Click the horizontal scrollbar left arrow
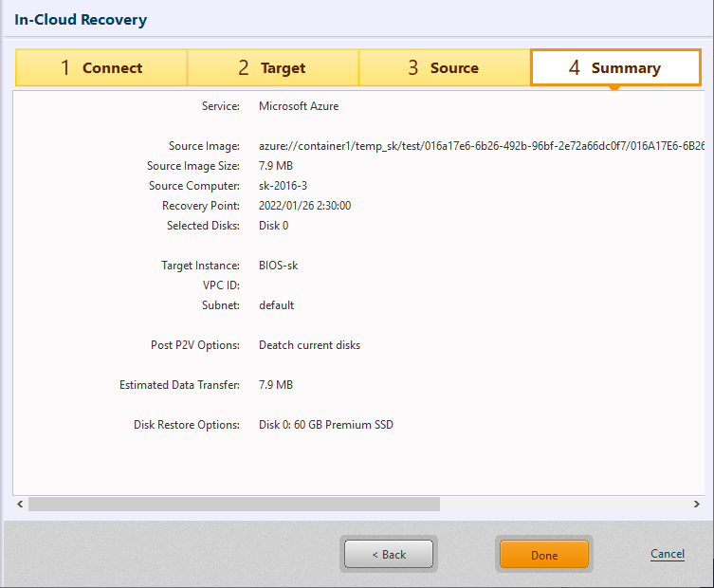This screenshot has height=588, width=714. click(20, 505)
